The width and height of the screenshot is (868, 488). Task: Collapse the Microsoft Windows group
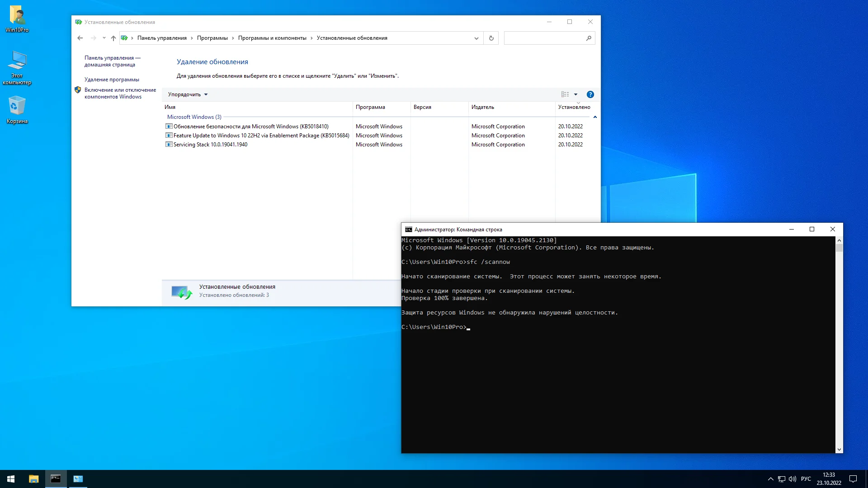point(595,117)
